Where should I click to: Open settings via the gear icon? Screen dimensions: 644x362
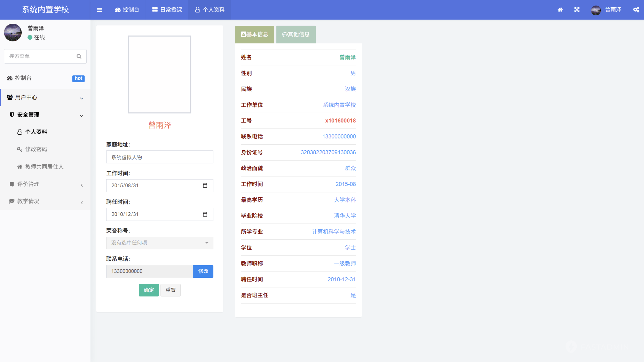(x=636, y=10)
